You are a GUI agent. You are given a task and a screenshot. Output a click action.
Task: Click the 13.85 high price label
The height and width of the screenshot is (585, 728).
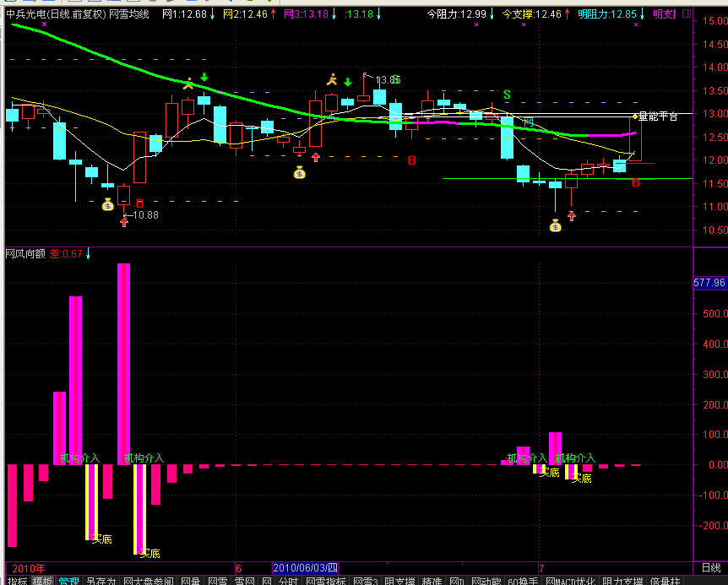click(388, 80)
